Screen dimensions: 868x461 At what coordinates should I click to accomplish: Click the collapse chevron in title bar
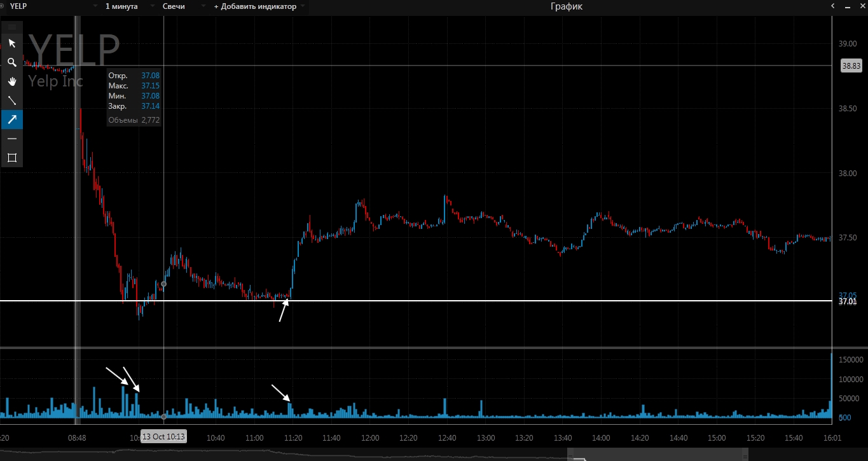(x=832, y=6)
